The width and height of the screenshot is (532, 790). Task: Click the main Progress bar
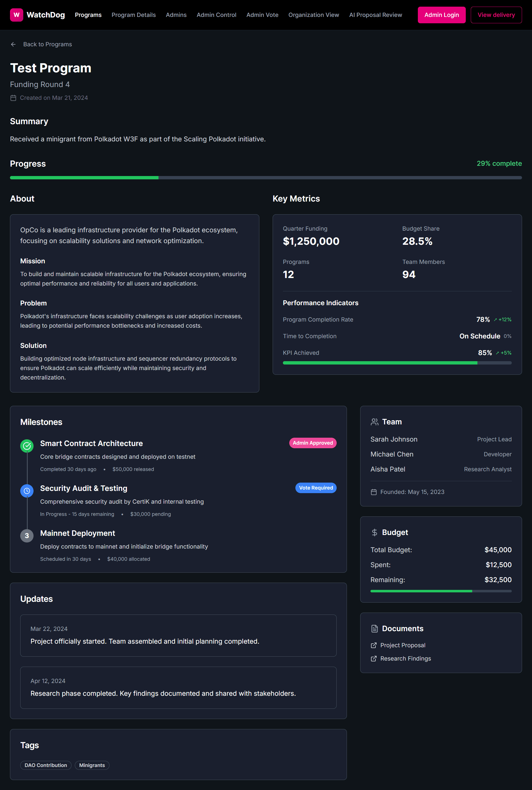click(x=266, y=177)
